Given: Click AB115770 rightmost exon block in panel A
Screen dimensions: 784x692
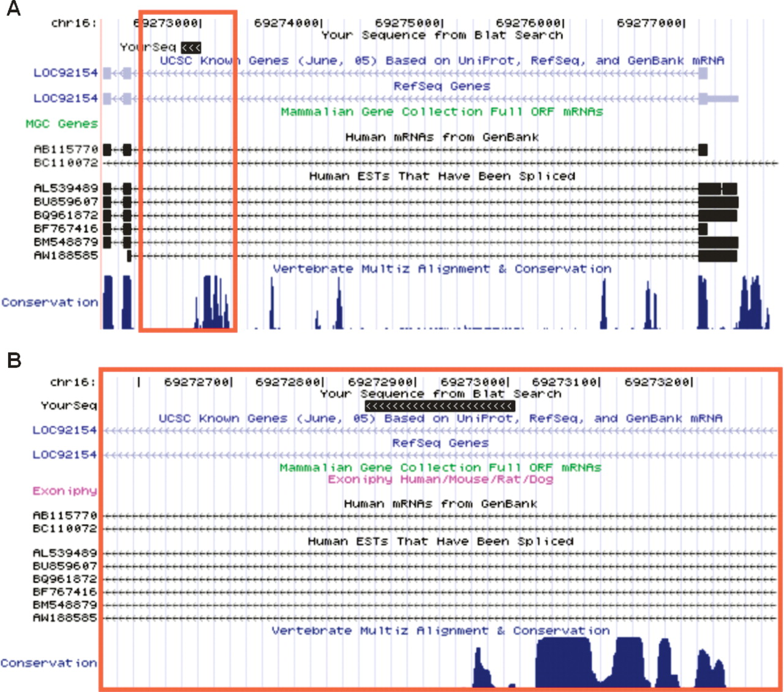Looking at the screenshot, I should click(x=703, y=150).
